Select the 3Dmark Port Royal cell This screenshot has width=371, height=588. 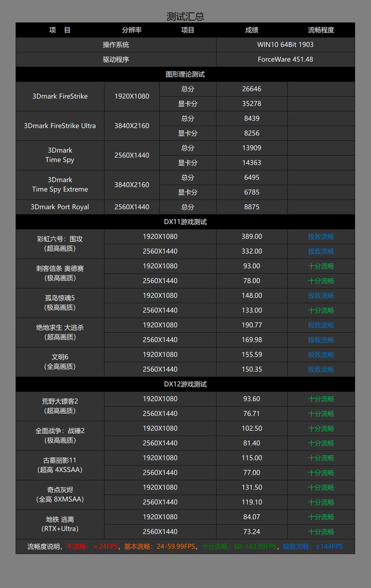pos(60,207)
